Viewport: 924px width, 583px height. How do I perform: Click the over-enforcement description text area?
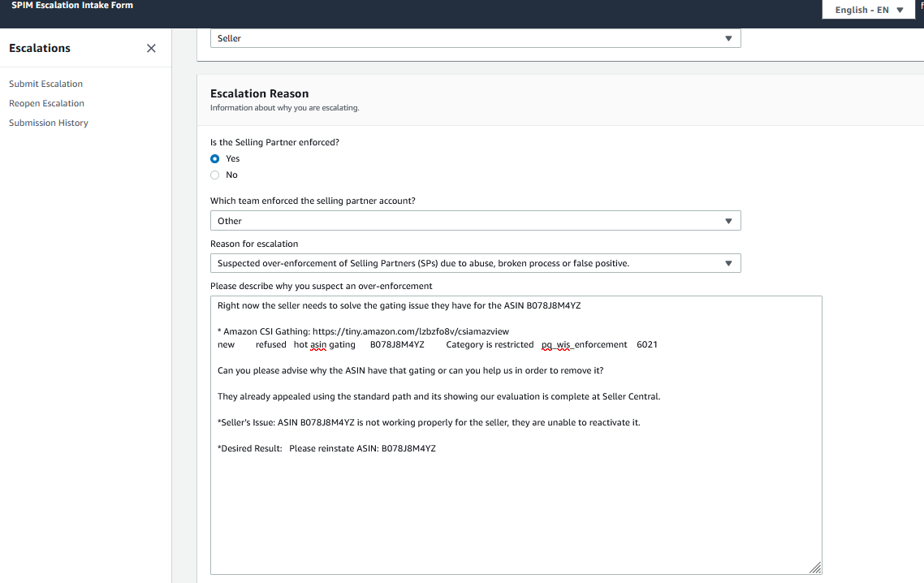(516, 503)
